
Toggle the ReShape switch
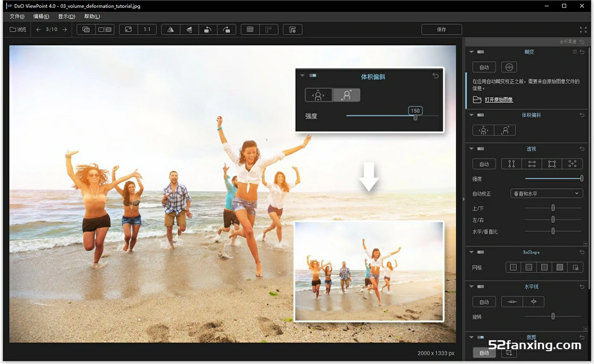(x=481, y=252)
